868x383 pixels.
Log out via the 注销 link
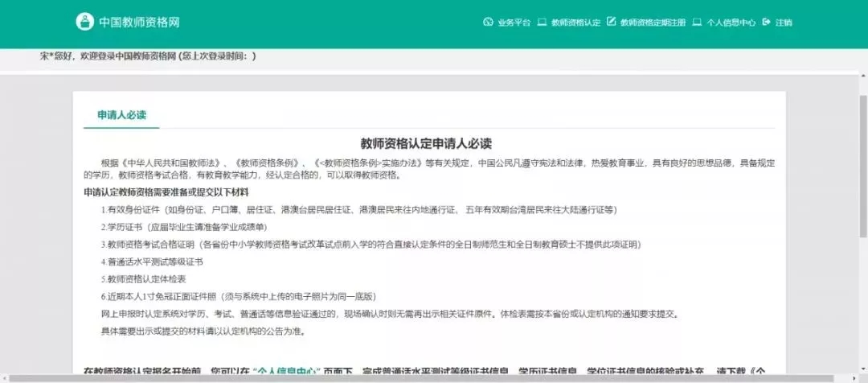coord(784,23)
